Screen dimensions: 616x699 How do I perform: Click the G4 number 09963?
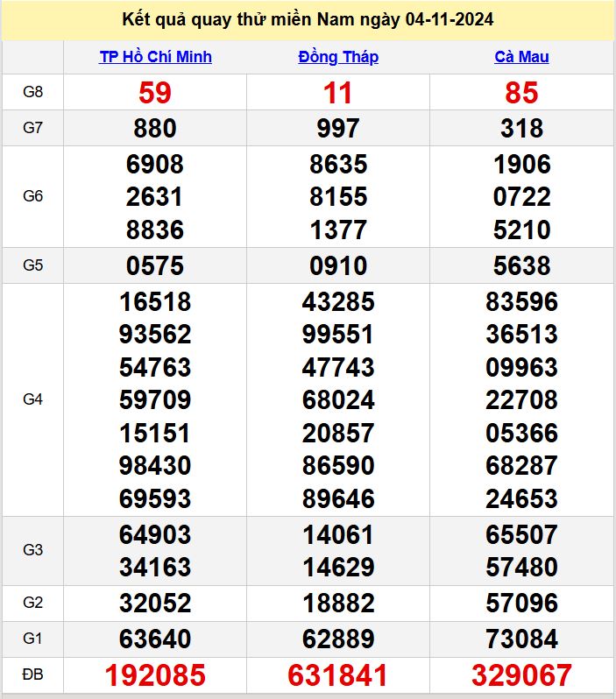click(x=522, y=367)
